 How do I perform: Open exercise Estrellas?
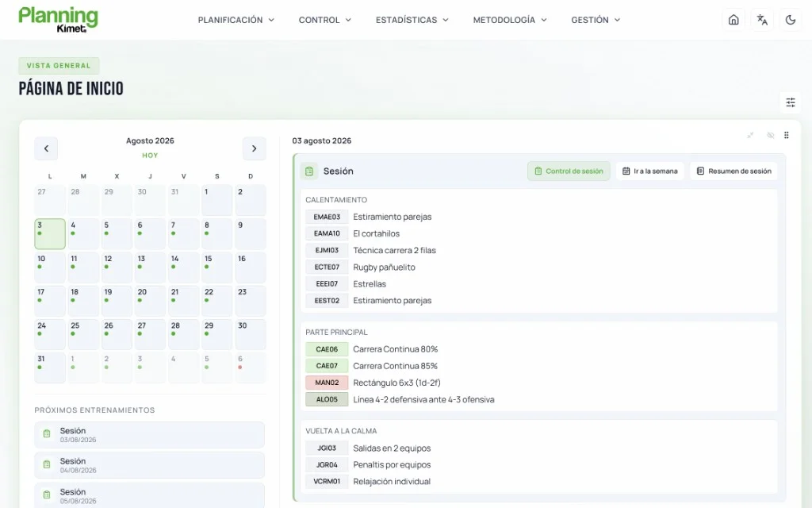(370, 284)
